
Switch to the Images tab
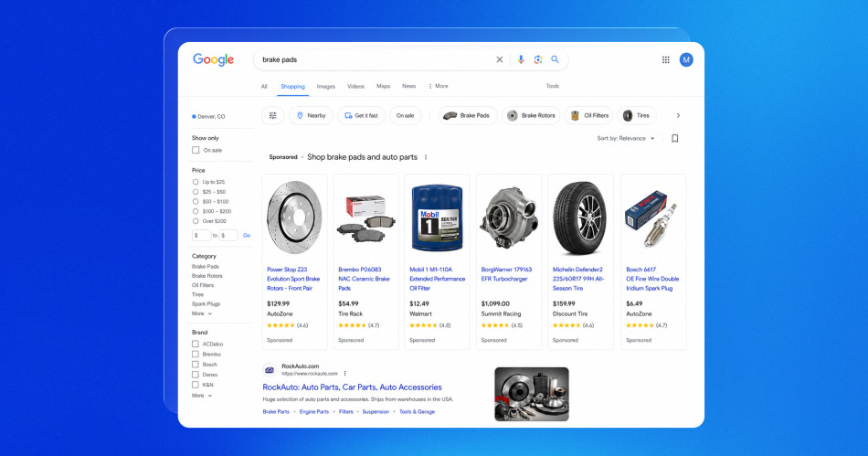click(x=326, y=86)
